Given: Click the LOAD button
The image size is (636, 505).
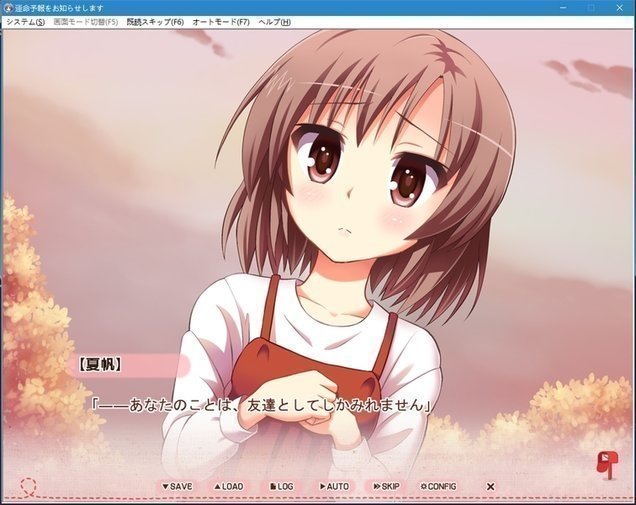Looking at the screenshot, I should [x=228, y=486].
